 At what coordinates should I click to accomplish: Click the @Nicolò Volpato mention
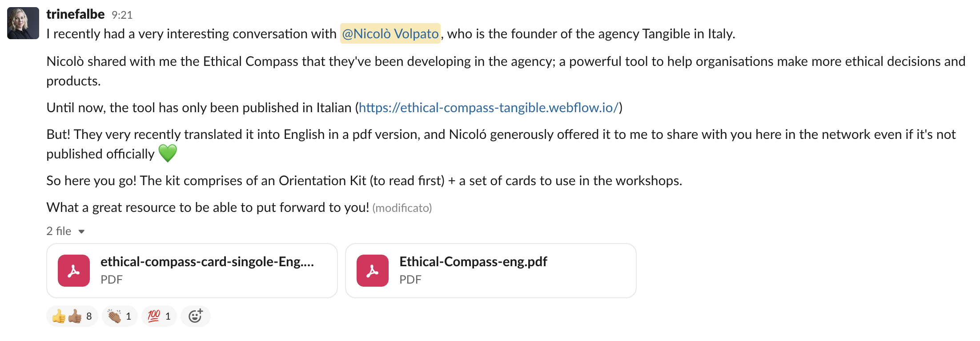(390, 33)
